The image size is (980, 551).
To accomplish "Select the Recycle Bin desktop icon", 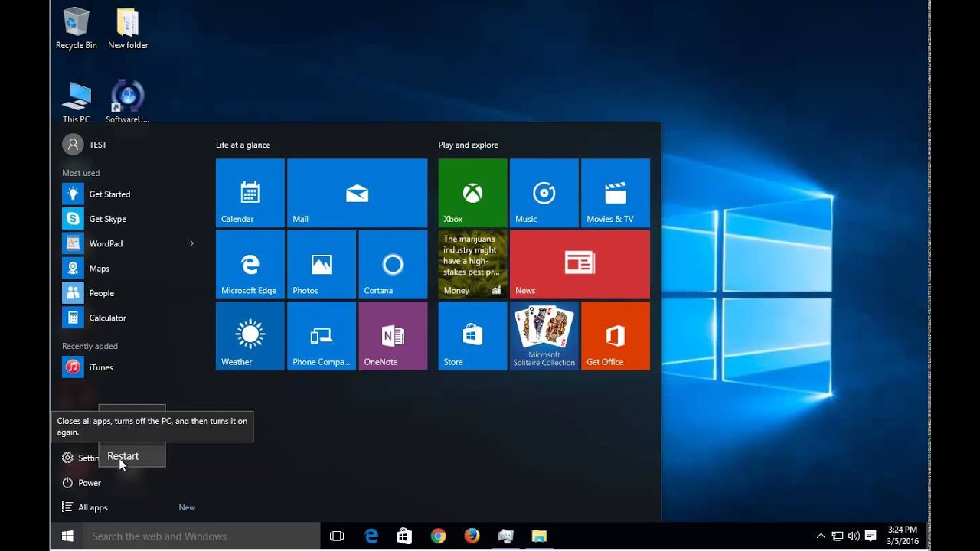I will (x=76, y=29).
